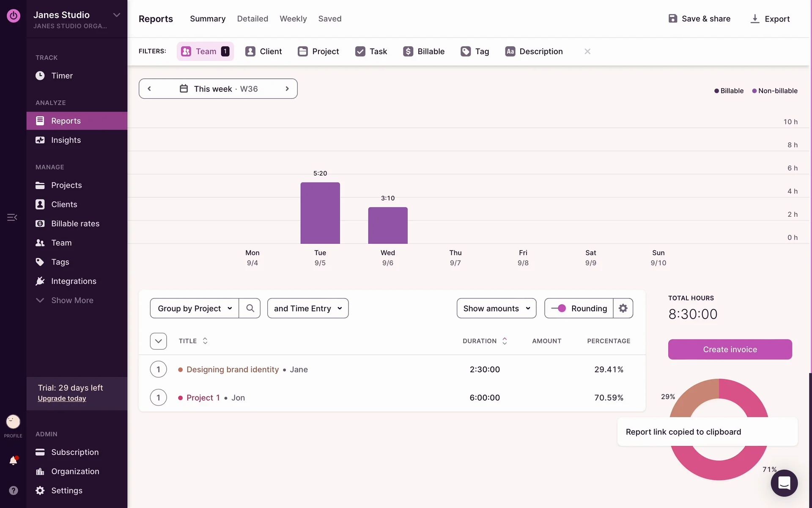Click the Tuesday 5:20 chart bar

pyautogui.click(x=320, y=213)
